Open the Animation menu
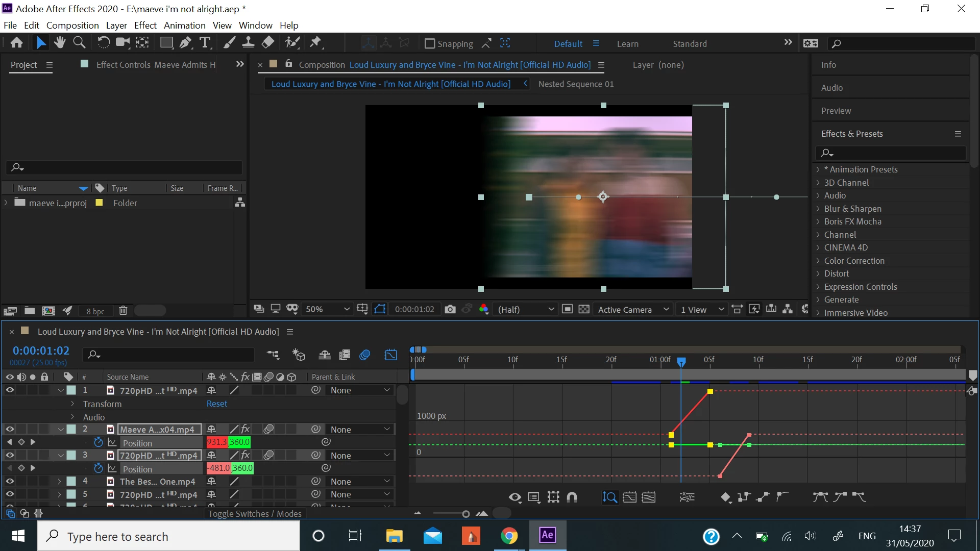The width and height of the screenshot is (980, 551). coord(184,26)
